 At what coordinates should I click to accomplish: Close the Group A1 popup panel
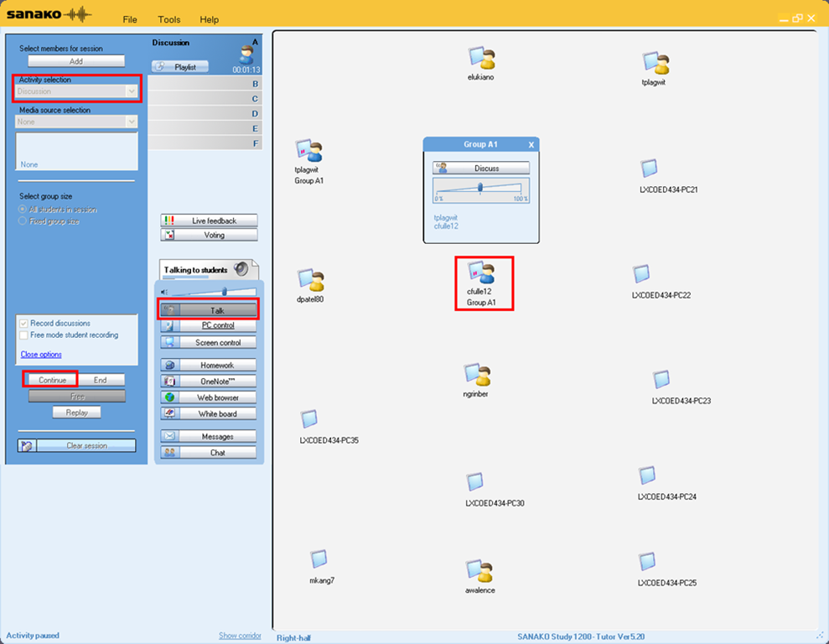(531, 145)
